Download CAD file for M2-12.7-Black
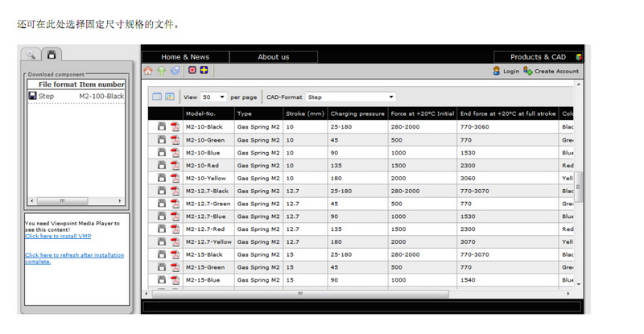The width and height of the screenshot is (644, 334). 162,191
